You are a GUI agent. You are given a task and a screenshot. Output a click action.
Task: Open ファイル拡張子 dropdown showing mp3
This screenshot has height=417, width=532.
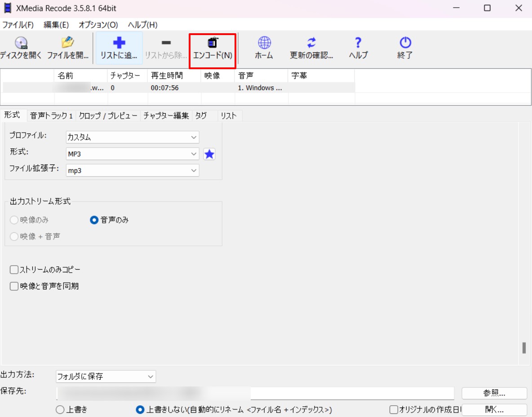click(132, 170)
